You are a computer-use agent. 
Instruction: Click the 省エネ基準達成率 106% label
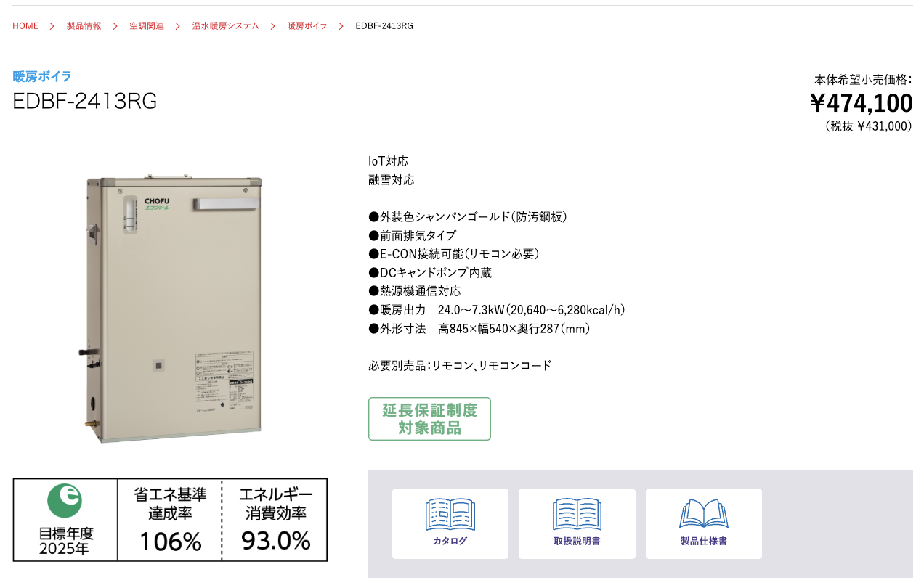pos(170,520)
